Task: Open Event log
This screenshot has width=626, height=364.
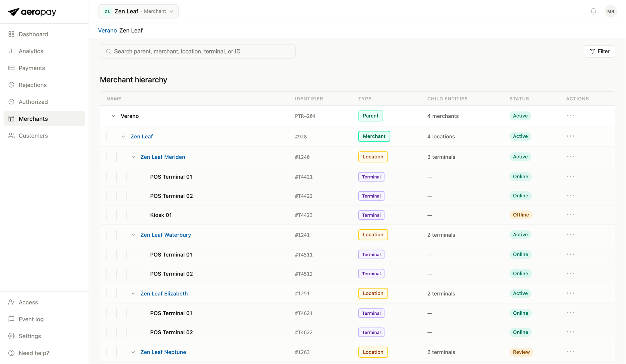Action: (x=44, y=319)
